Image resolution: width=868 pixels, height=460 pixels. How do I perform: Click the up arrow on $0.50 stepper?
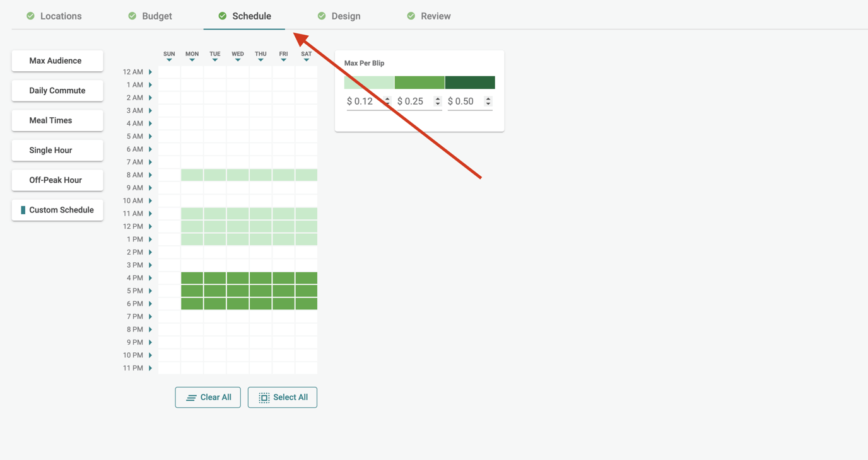click(488, 98)
